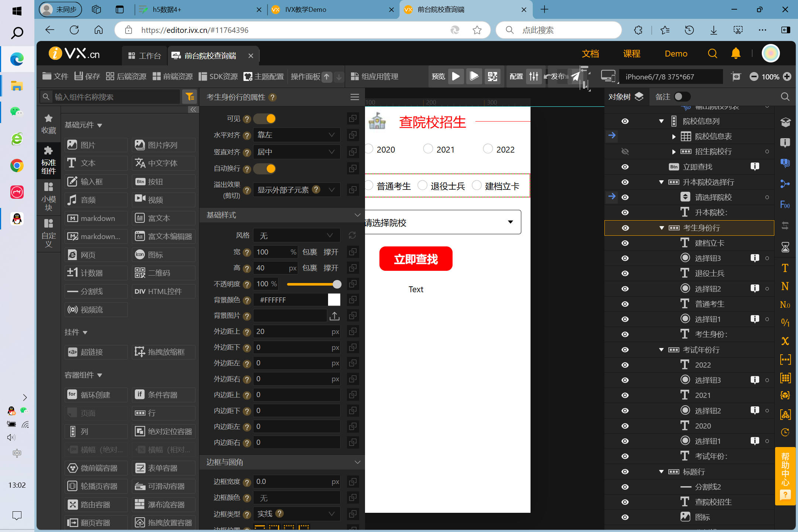798x532 pixels.
Task: Collapse the 考生身份行 tree node
Action: tap(662, 228)
